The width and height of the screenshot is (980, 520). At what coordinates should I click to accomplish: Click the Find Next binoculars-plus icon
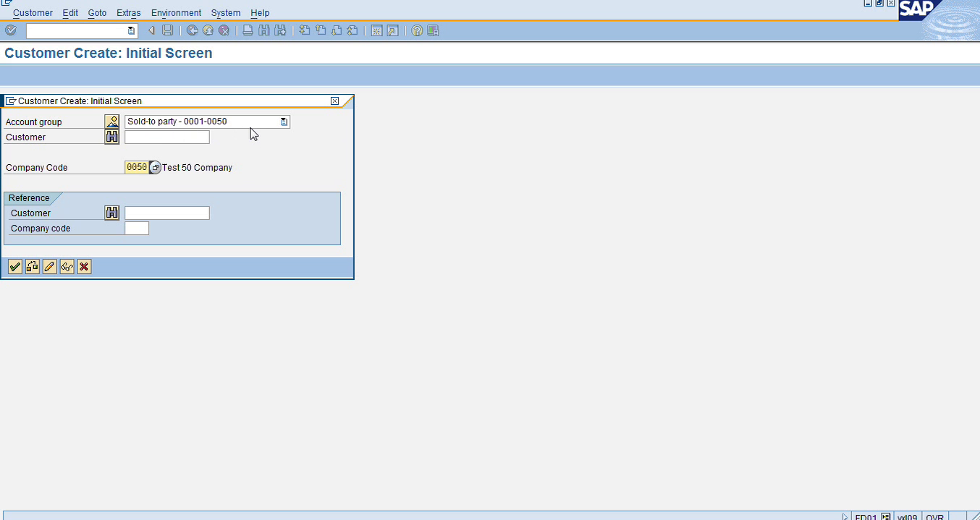280,30
